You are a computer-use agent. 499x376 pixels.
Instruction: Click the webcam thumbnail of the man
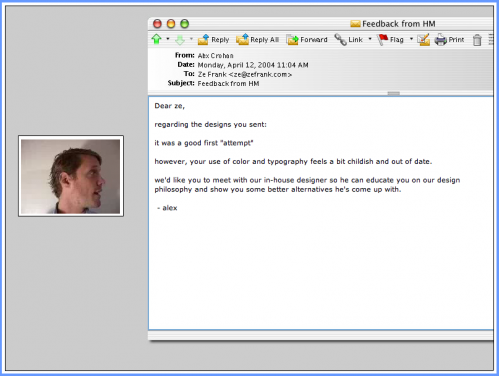tap(71, 176)
